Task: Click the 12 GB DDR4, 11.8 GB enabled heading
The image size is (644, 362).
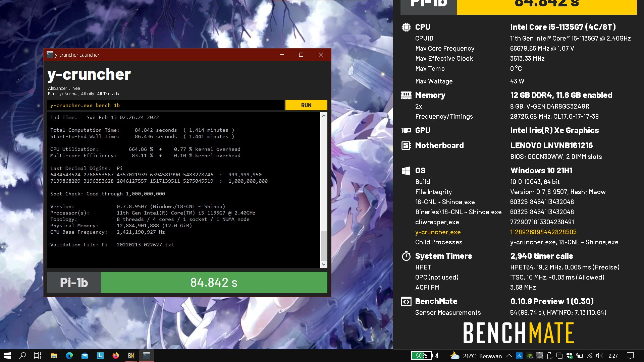Action: coord(561,96)
